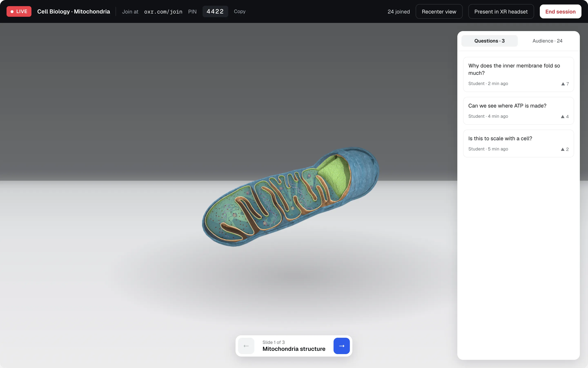Click the 'Slide 1 of 3' indicator
This screenshot has height=368, width=588.
(x=273, y=342)
